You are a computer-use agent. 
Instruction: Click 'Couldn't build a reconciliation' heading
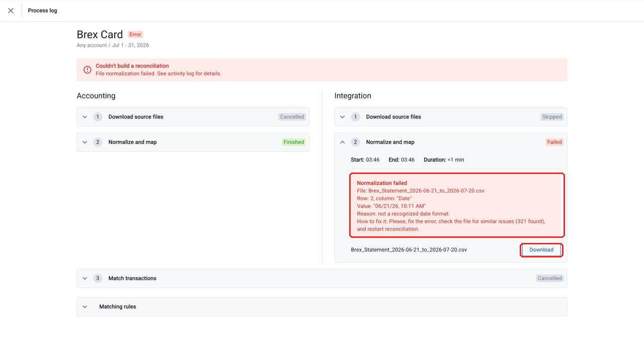(132, 66)
